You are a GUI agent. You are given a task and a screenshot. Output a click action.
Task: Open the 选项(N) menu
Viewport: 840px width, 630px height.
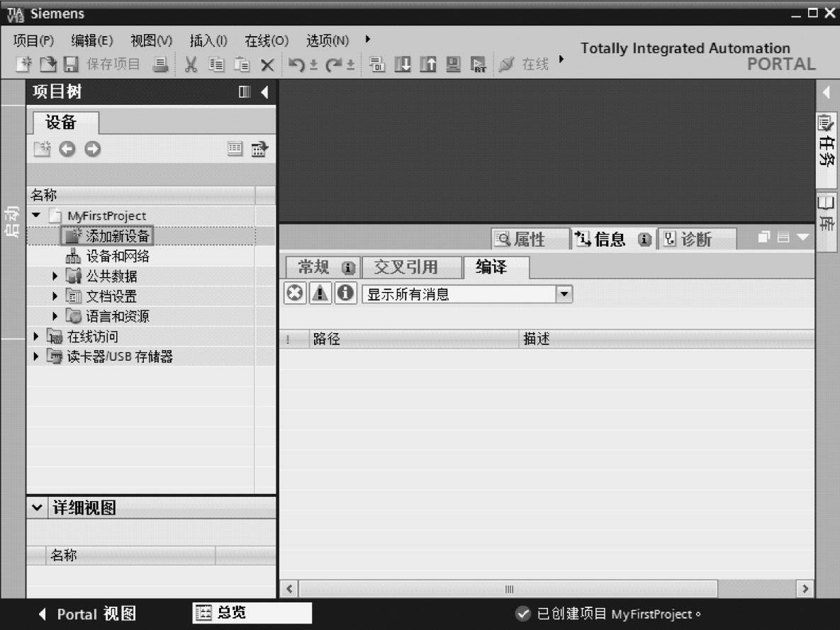pyautogui.click(x=327, y=40)
